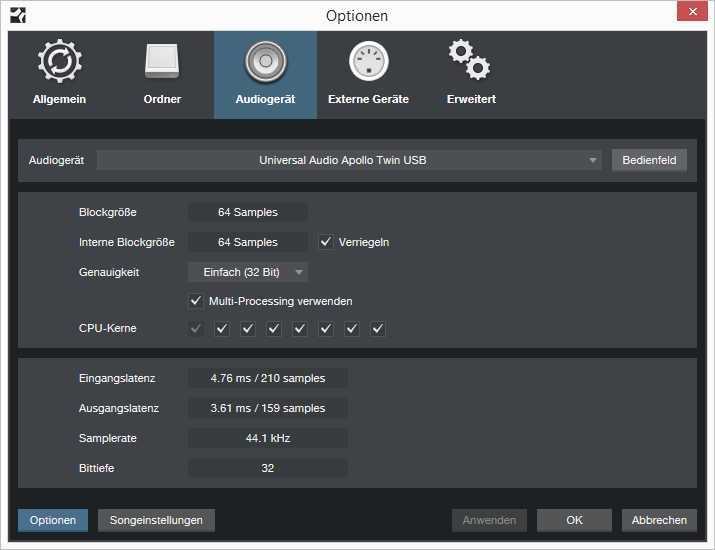Click the Blockgröße 64 Samples field
The height and width of the screenshot is (550, 715).
pos(248,212)
